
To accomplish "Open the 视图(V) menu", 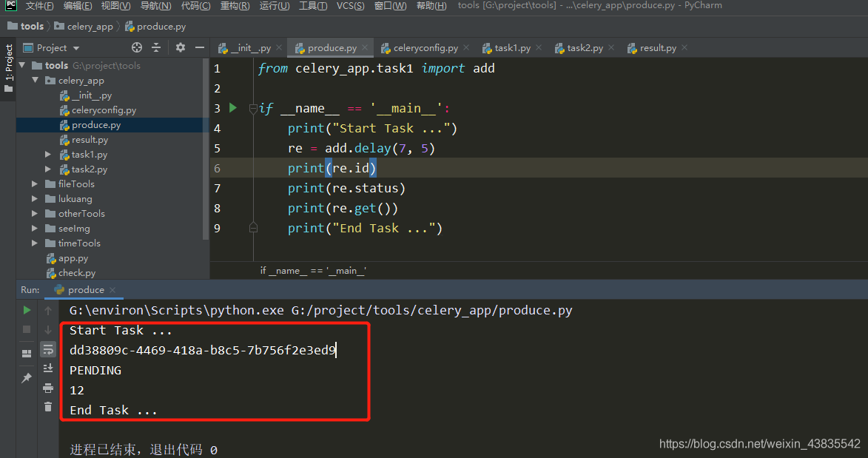I will (x=115, y=5).
